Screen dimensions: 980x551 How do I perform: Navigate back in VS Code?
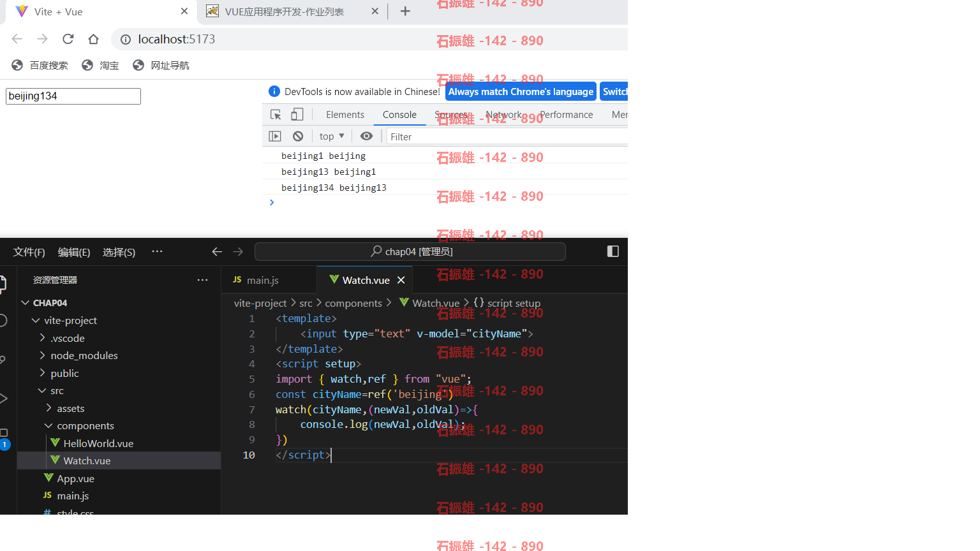click(x=217, y=252)
